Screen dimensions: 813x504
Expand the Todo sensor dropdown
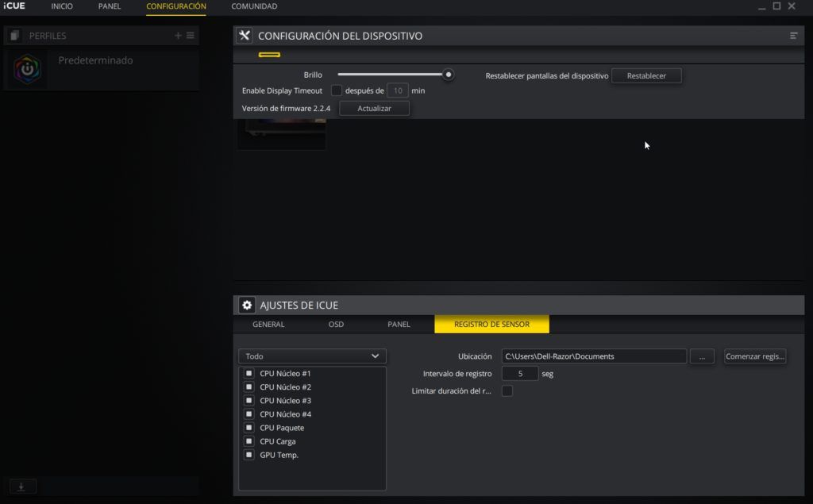click(312, 356)
